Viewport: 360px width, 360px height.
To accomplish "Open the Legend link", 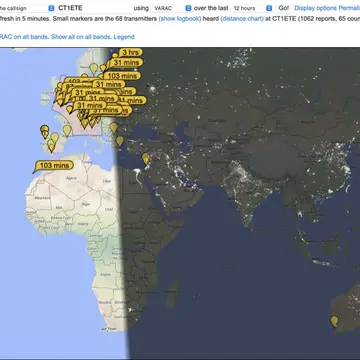I will (x=124, y=37).
